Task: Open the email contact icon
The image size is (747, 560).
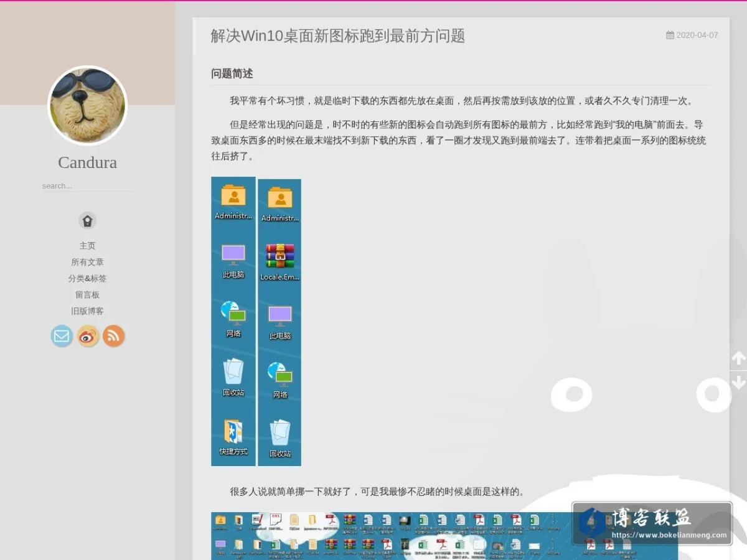Action: (x=62, y=336)
